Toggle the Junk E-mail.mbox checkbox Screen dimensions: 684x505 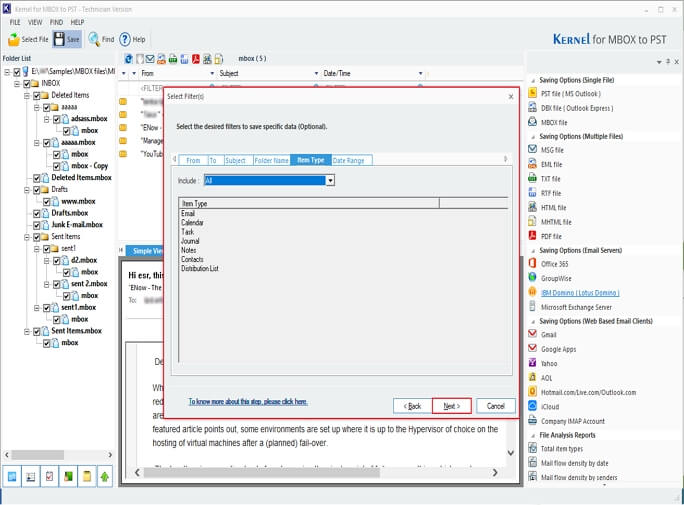pyautogui.click(x=37, y=225)
